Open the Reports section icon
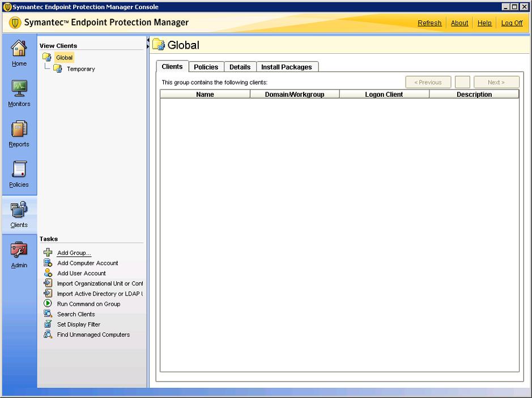Viewport: 532px width, 398px height. 19,129
